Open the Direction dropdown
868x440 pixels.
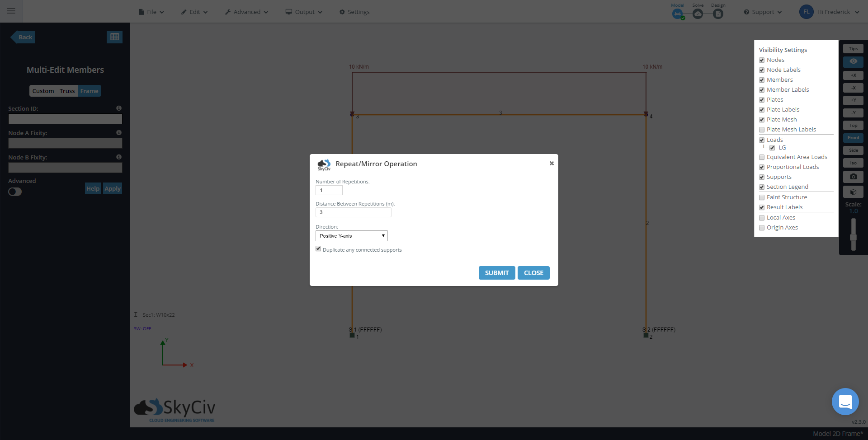[x=351, y=236]
